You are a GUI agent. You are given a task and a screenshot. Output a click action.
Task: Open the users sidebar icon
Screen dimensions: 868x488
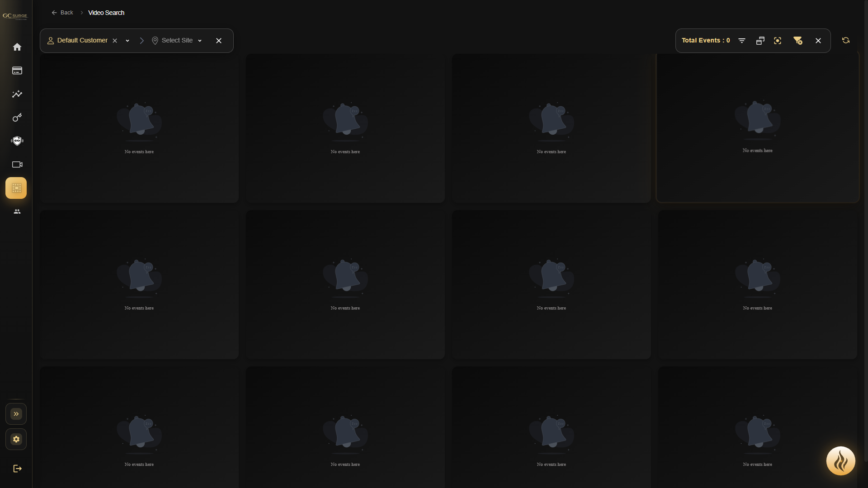tap(17, 211)
